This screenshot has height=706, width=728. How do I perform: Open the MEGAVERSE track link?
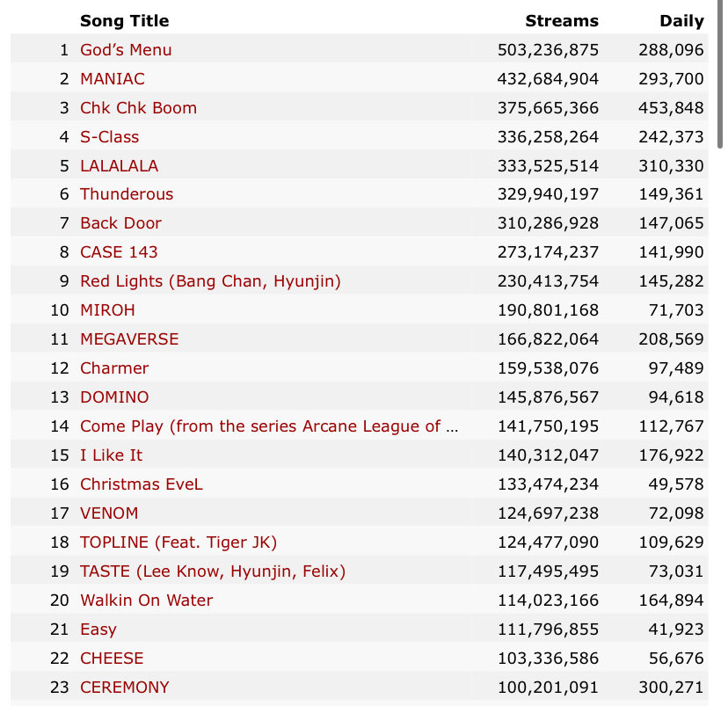(129, 339)
